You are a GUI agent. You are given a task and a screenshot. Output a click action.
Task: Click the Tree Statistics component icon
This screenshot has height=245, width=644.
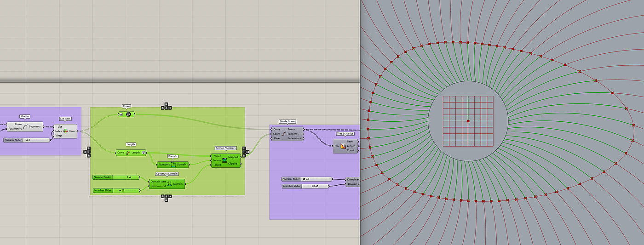tap(343, 146)
